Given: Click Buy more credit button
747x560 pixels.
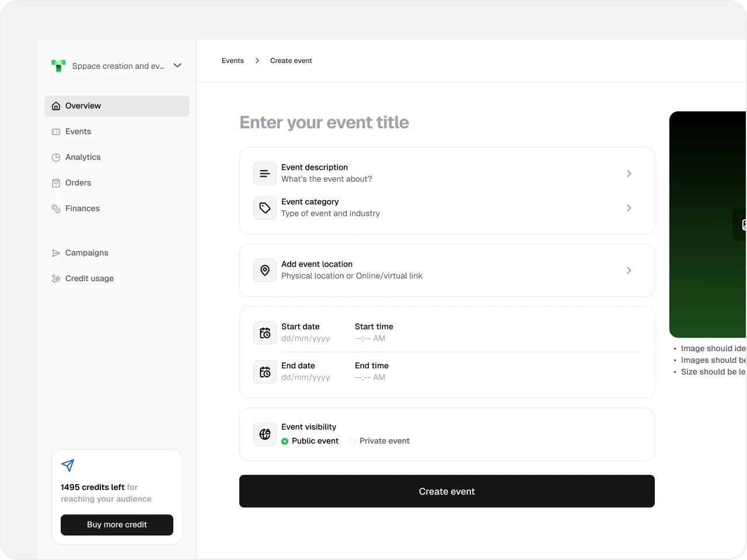Looking at the screenshot, I should (117, 525).
